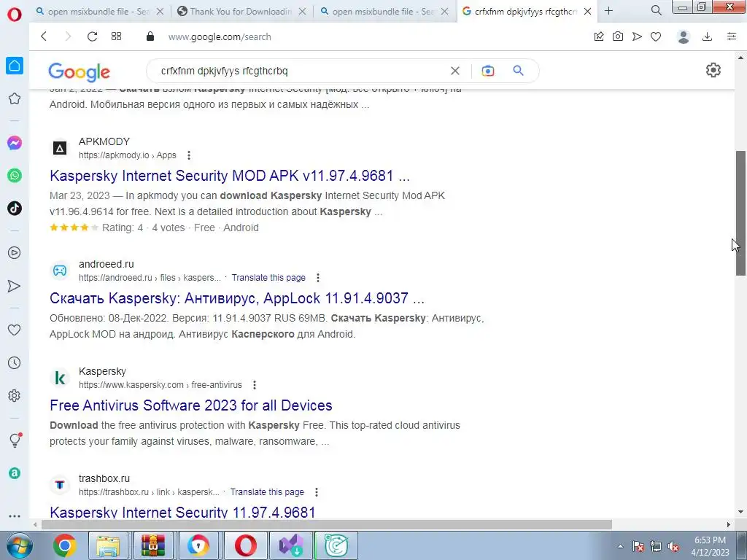Search by image with Google Lens icon
Viewport: 747px width, 560px height.
[x=488, y=71]
